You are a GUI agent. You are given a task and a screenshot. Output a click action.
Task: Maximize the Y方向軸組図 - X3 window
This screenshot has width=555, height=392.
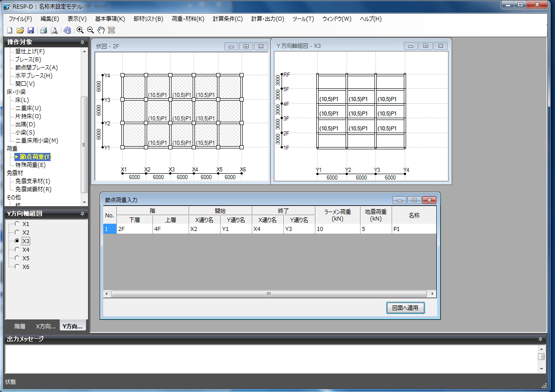[x=425, y=46]
